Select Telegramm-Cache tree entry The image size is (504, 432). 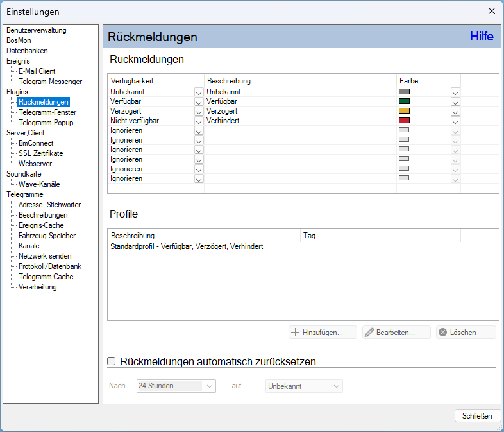coord(46,277)
